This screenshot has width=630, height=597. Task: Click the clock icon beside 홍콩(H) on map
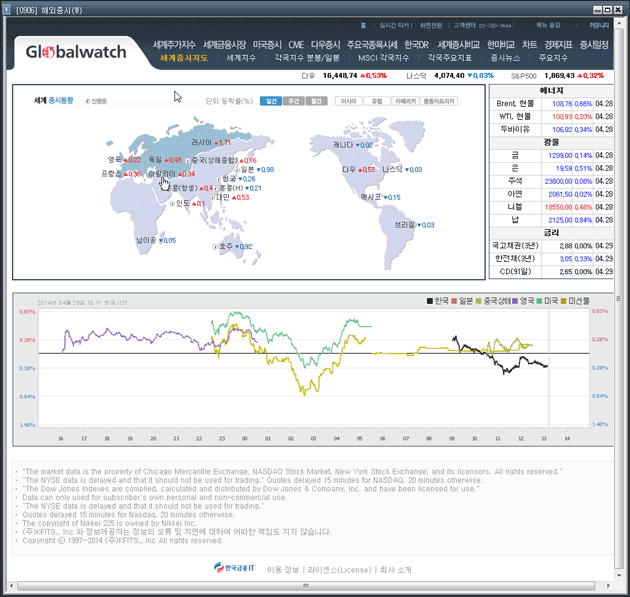(x=216, y=188)
